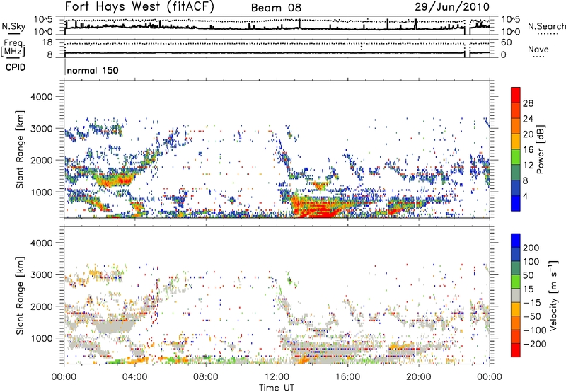Select the "Freq. [MHz]" axis label
566x392 pixels.
pos(13,47)
